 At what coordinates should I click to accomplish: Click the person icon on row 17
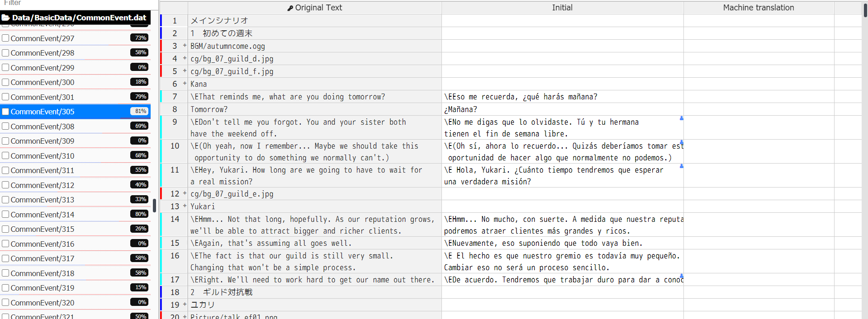681,276
